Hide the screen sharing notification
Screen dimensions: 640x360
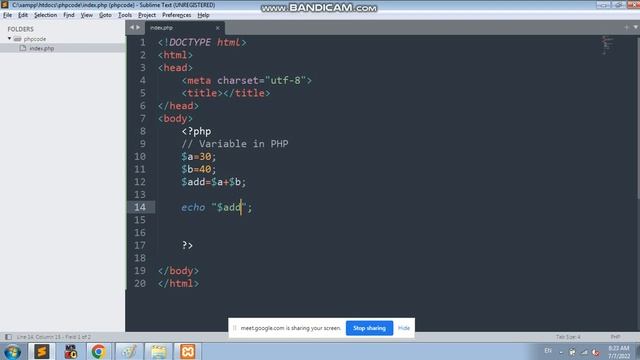click(x=404, y=328)
